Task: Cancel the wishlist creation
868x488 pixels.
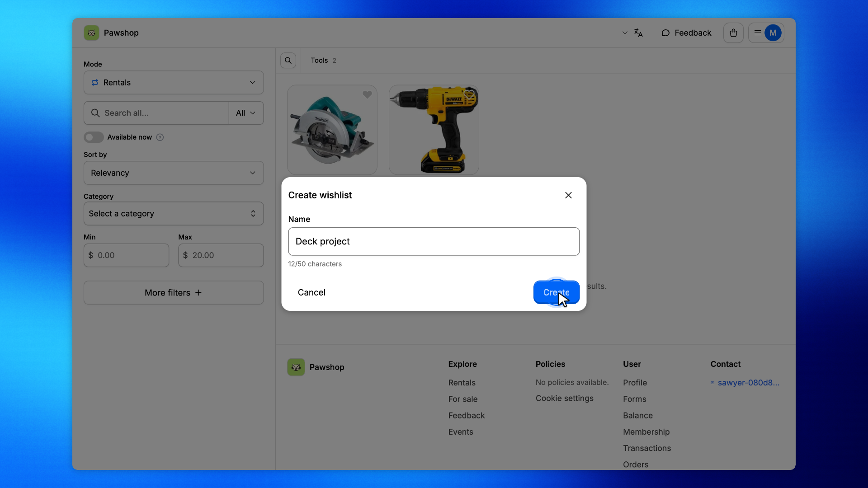Action: (x=311, y=292)
